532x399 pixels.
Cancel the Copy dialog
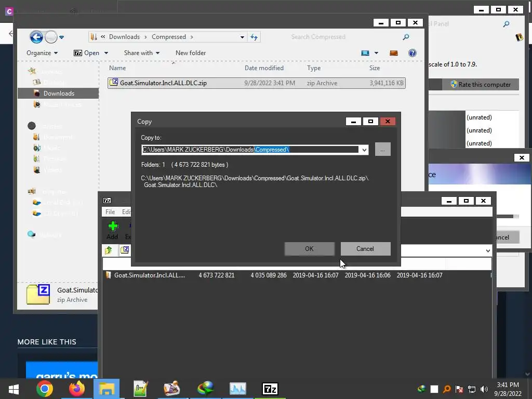click(x=365, y=249)
